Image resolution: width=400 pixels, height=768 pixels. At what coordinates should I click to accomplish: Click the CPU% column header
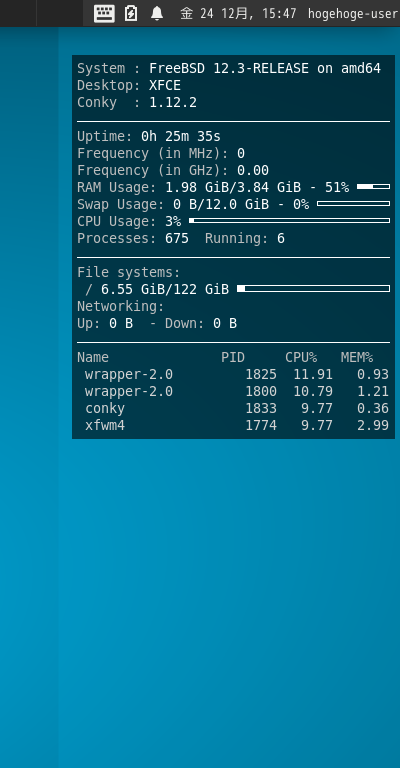[301, 358]
